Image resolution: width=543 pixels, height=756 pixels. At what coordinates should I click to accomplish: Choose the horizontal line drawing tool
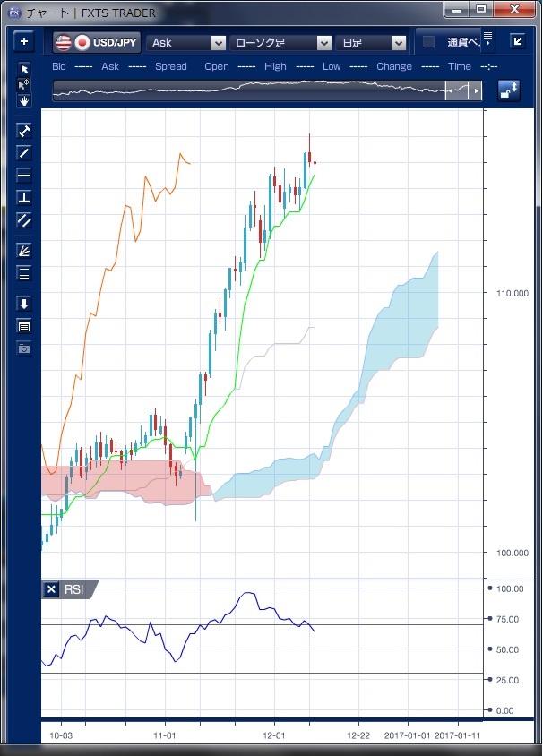(x=24, y=175)
